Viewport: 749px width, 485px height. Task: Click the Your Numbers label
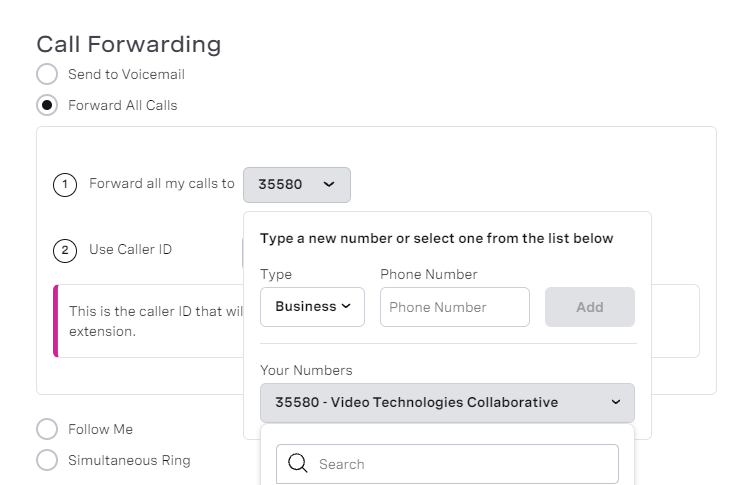[306, 370]
